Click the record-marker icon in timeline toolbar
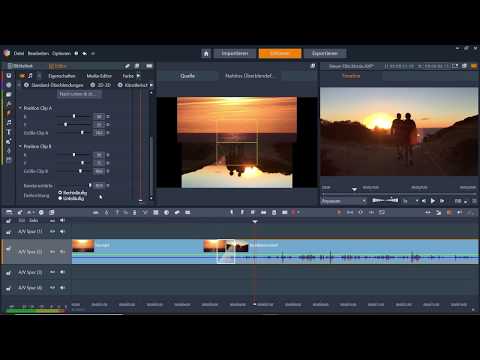This screenshot has width=480, height=360. point(294,212)
